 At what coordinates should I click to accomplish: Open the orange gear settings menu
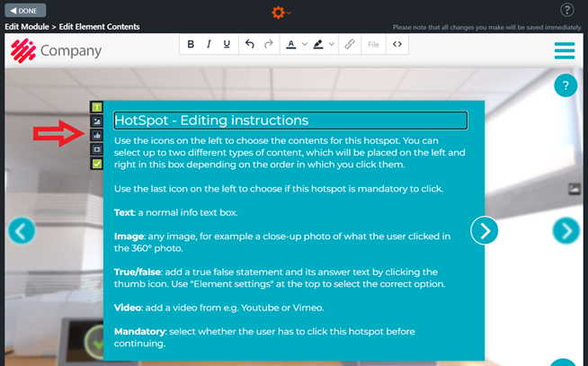281,13
